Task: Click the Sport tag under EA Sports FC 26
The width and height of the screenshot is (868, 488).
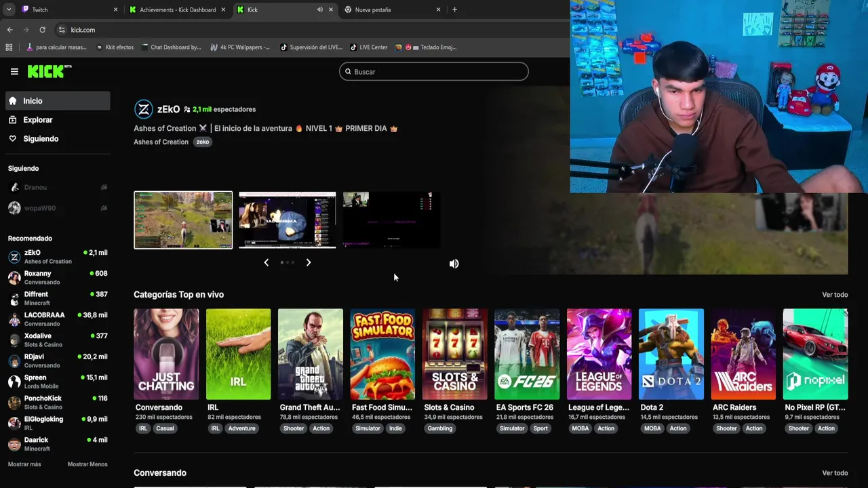Action: click(x=540, y=428)
